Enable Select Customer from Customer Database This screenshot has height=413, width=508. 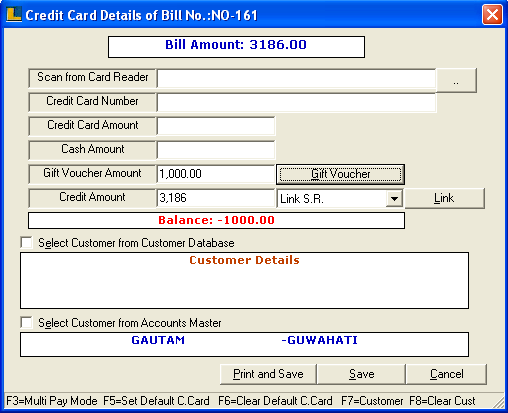pyautogui.click(x=26, y=242)
